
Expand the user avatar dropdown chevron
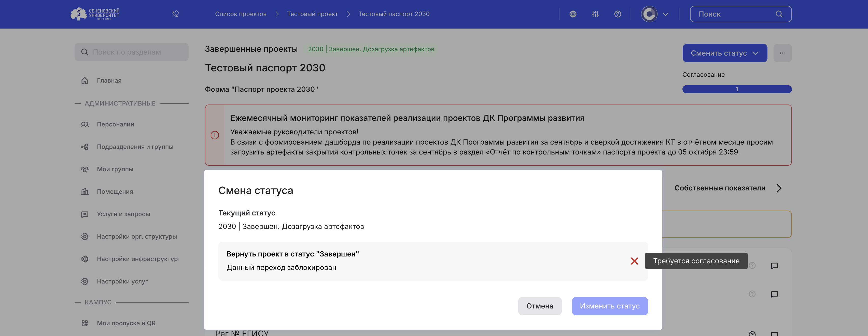665,14
